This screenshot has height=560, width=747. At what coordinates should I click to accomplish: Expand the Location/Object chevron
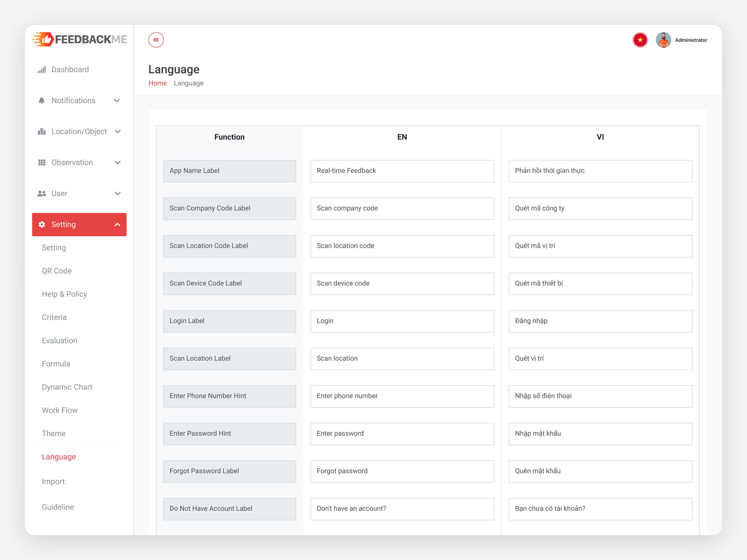[x=118, y=132]
